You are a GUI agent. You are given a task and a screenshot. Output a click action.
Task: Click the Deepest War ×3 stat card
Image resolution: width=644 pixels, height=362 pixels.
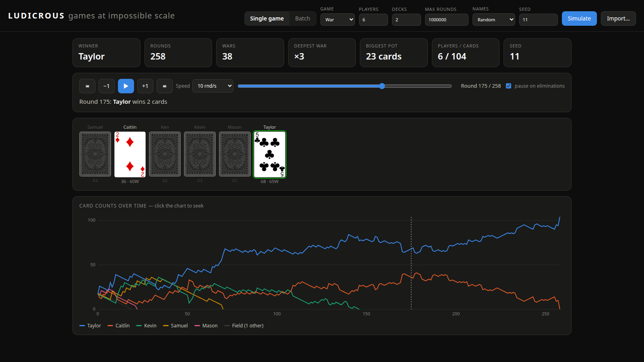coord(322,53)
